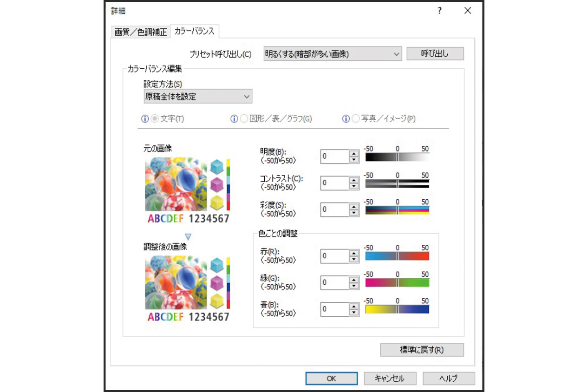Click info icon beside 写真/イメージ option
Screen dimensions: 588x392
pyautogui.click(x=346, y=119)
